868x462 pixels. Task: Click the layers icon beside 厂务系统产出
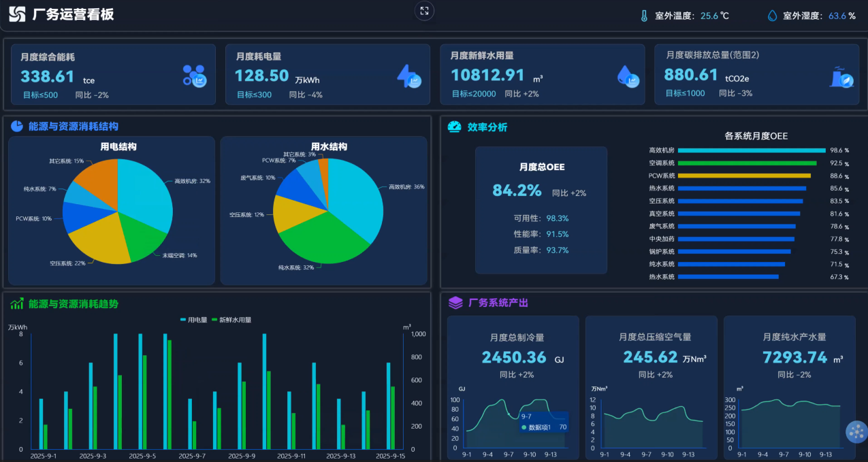(455, 303)
